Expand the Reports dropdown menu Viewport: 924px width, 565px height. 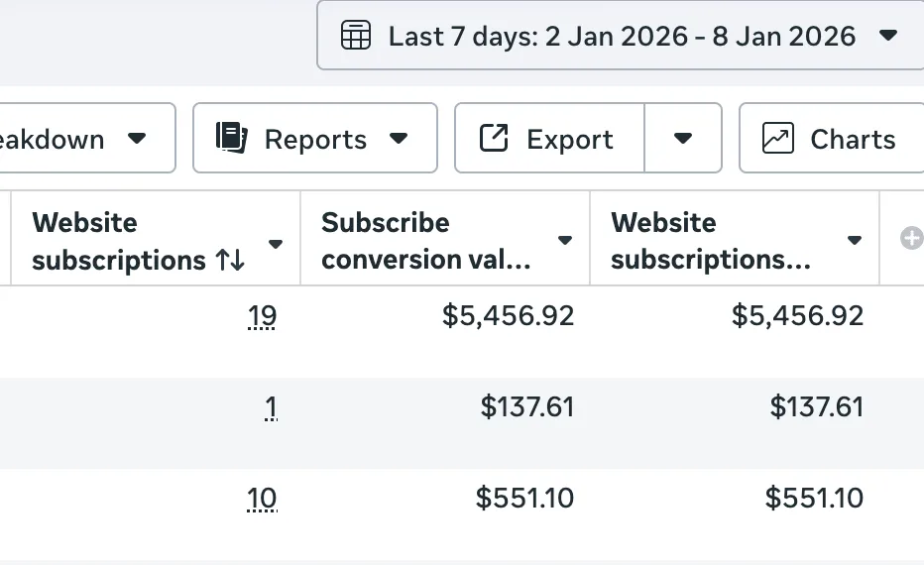(399, 139)
